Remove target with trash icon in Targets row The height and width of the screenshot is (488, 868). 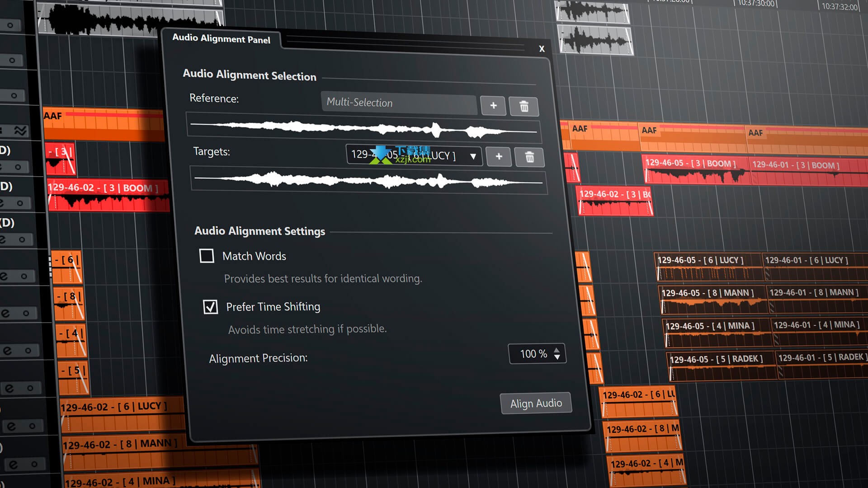click(x=529, y=157)
